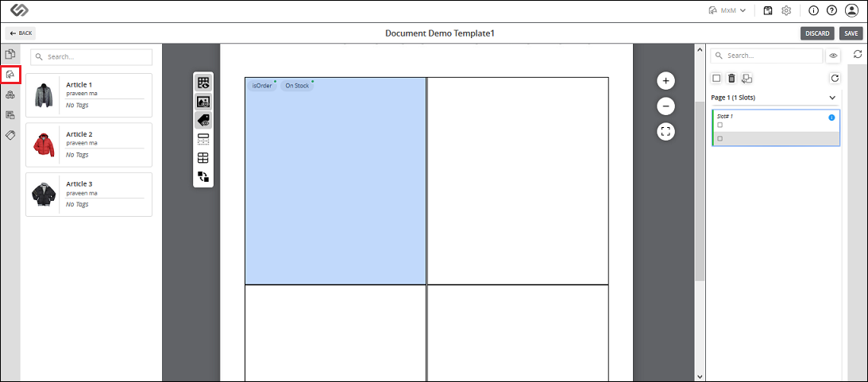
Task: Open the articles tab in left sidebar
Action: 10,74
